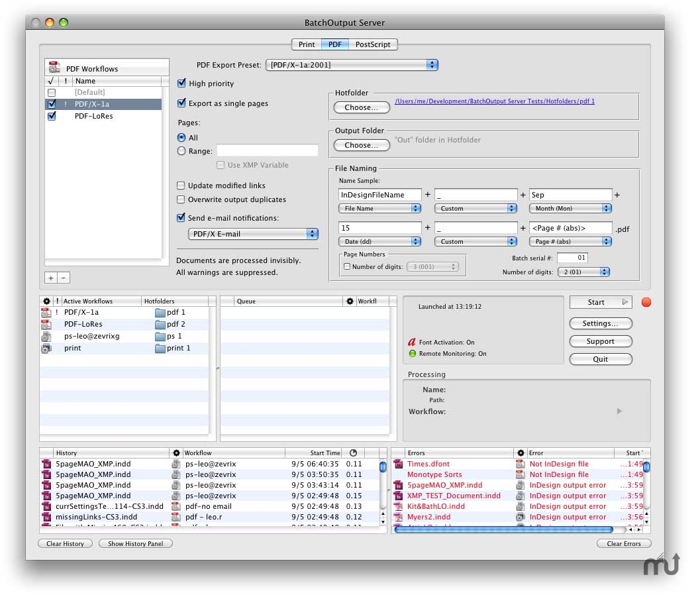
Task: Click the clock icon in History header
Action: pos(353,453)
